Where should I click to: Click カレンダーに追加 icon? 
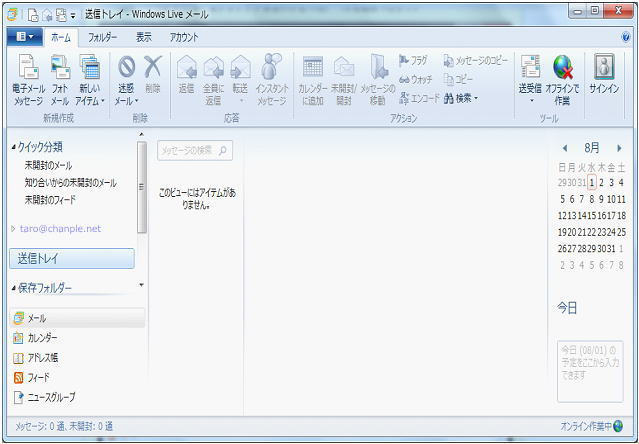tap(313, 67)
